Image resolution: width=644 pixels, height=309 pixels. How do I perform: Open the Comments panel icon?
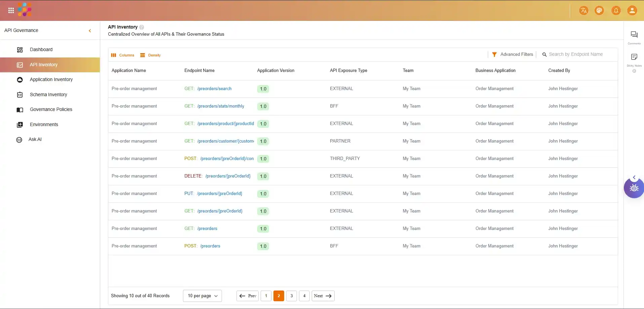tap(634, 35)
